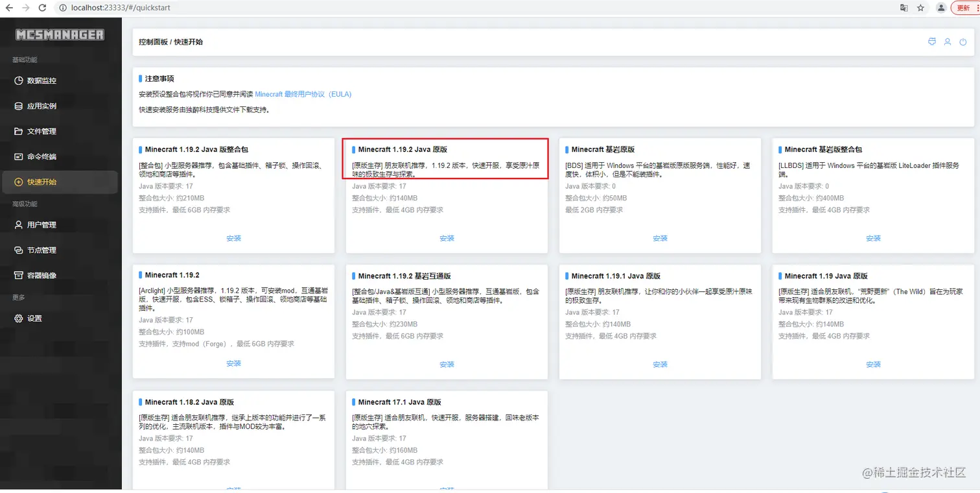Install Minecraft 1.19.2 Java 版整合包
This screenshot has width=980, height=493.
[x=233, y=238]
